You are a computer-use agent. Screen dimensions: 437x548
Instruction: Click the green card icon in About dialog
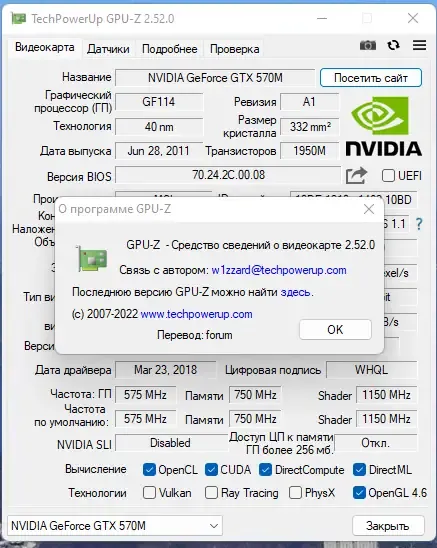coord(91,258)
